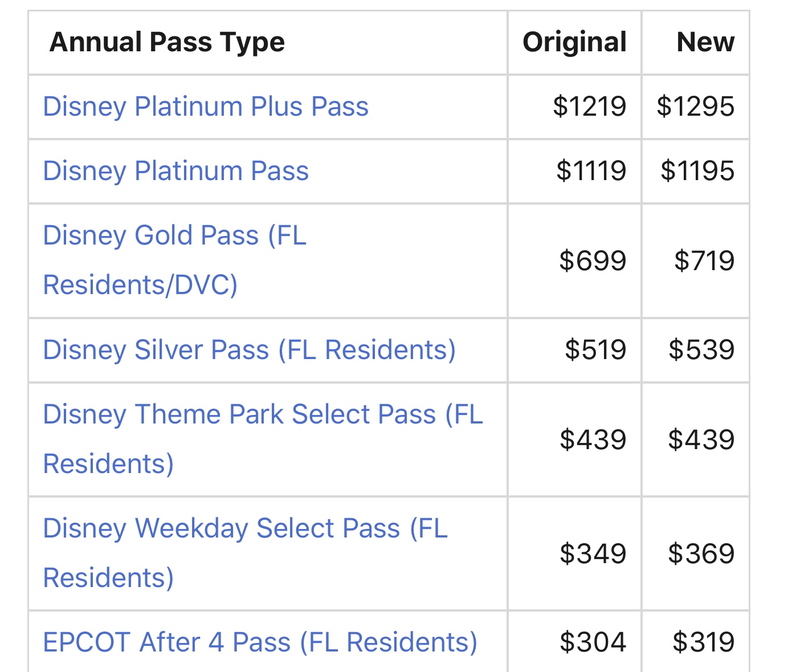This screenshot has width=788, height=672.
Task: Click Disney Gold Pass (FL Residents/DVC) link
Action: tap(174, 236)
